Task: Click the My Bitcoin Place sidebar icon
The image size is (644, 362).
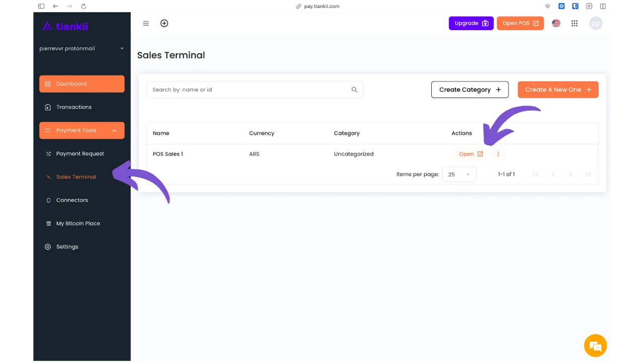Action: (47, 223)
